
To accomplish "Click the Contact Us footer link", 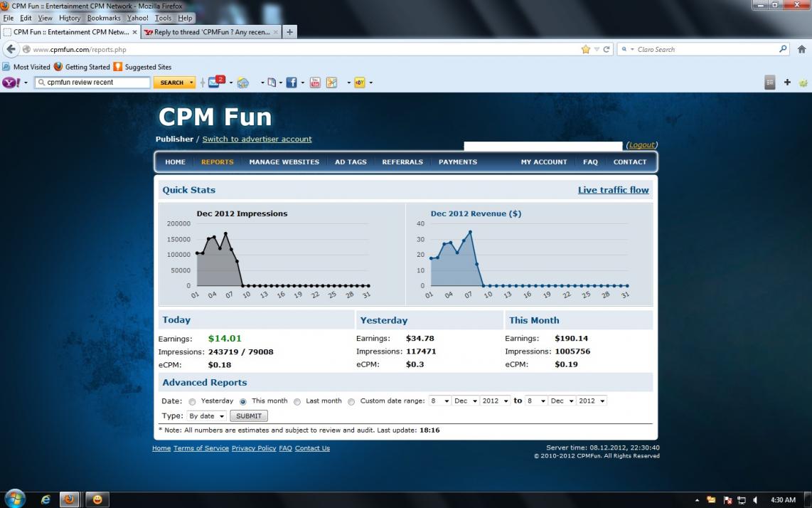I will click(x=312, y=448).
